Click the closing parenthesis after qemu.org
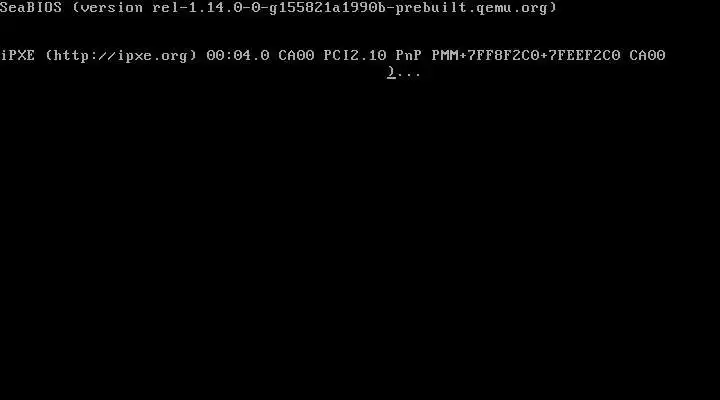 (553, 8)
